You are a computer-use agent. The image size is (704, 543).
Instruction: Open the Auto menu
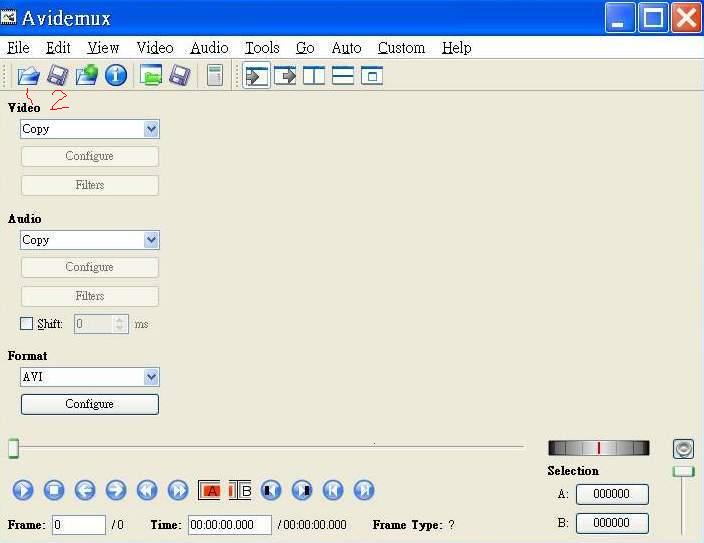(x=346, y=48)
